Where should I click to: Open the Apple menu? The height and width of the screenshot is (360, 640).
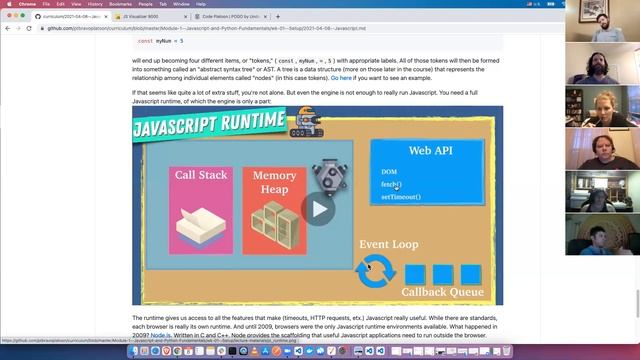click(9, 4)
